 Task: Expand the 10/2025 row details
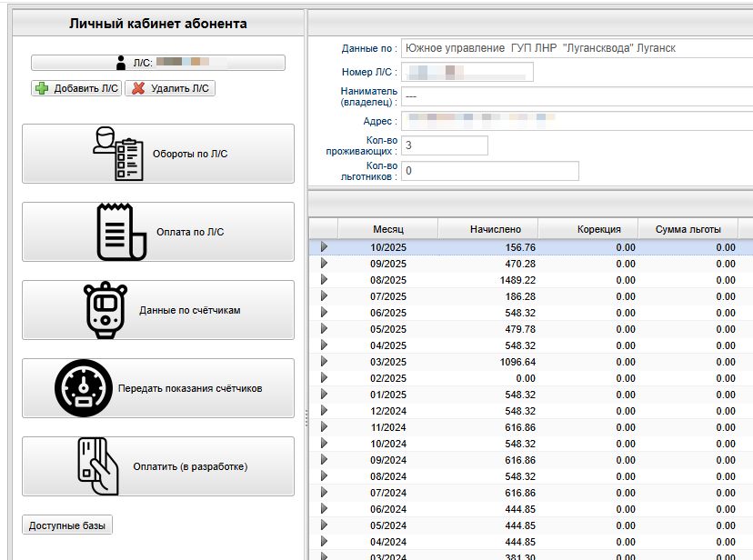(323, 247)
